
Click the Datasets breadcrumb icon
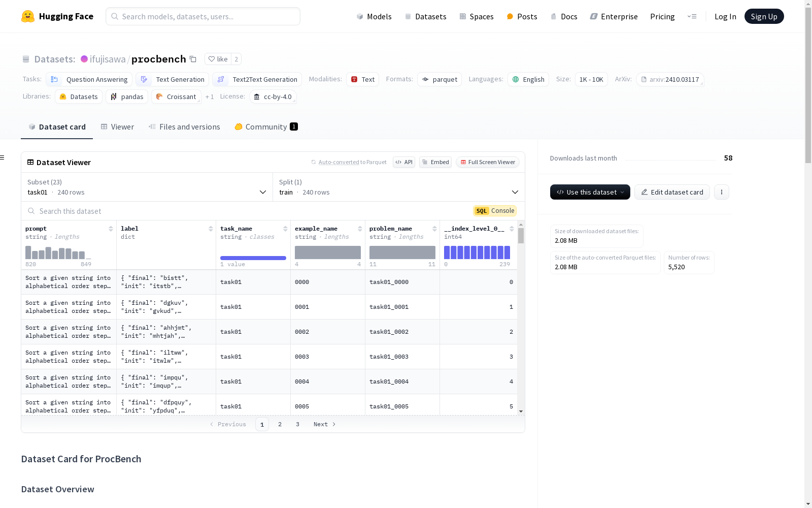26,59
